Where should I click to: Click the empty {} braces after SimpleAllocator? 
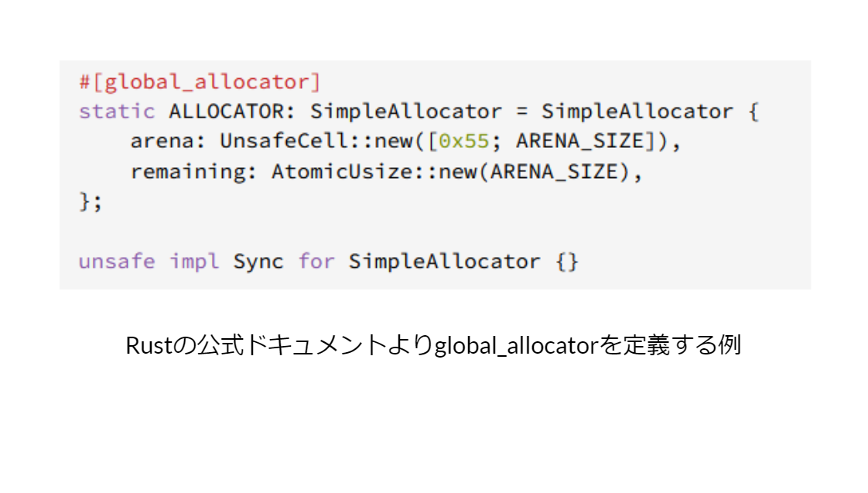point(566,262)
